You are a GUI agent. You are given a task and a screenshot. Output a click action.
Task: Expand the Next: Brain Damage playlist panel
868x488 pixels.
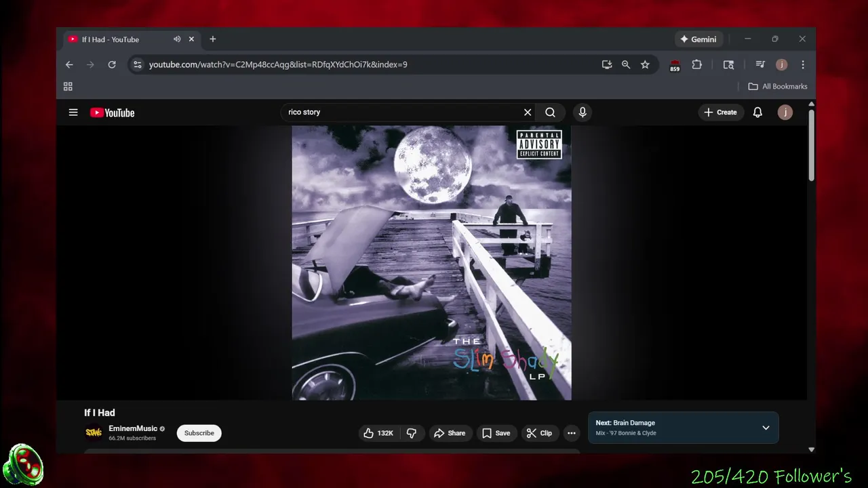pyautogui.click(x=766, y=428)
